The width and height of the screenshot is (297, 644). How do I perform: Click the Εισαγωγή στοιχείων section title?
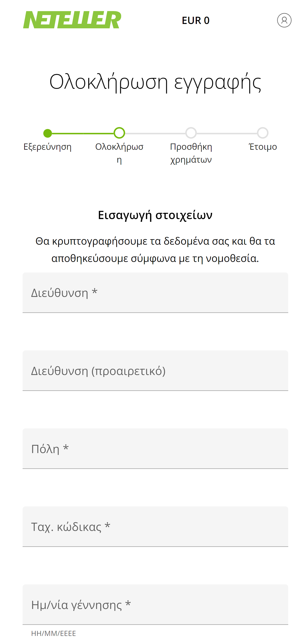(x=155, y=215)
